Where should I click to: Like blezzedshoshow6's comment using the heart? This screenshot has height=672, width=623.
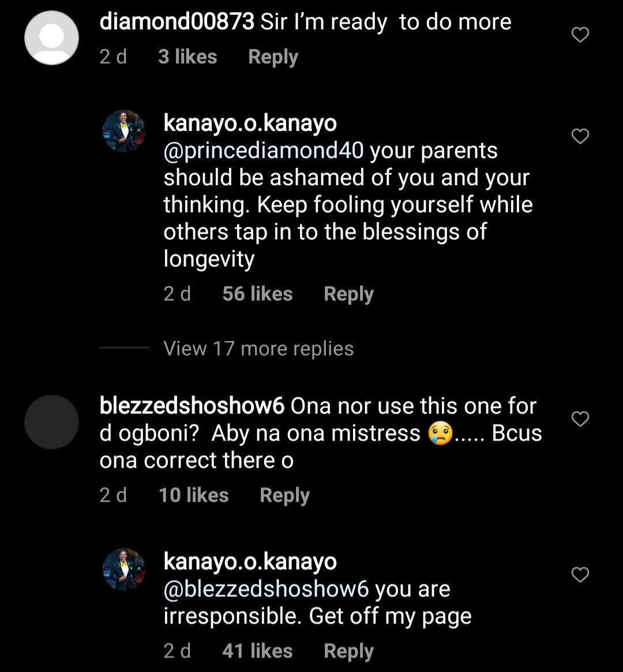point(580,419)
